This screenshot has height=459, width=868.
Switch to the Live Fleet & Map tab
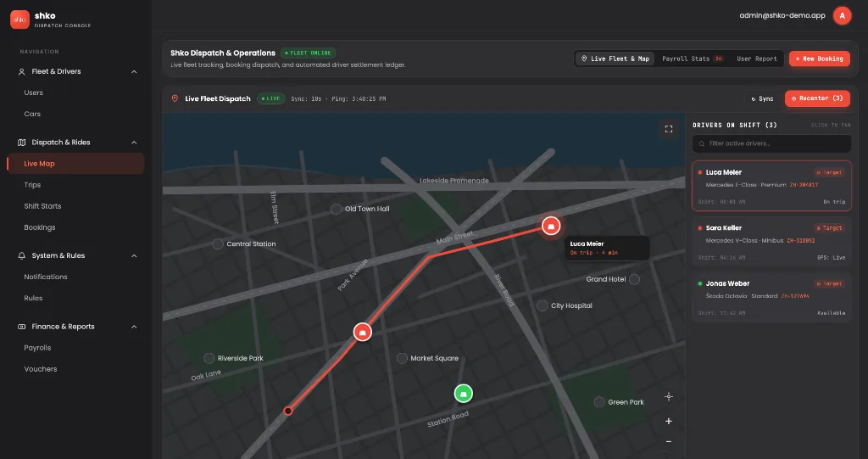point(615,59)
